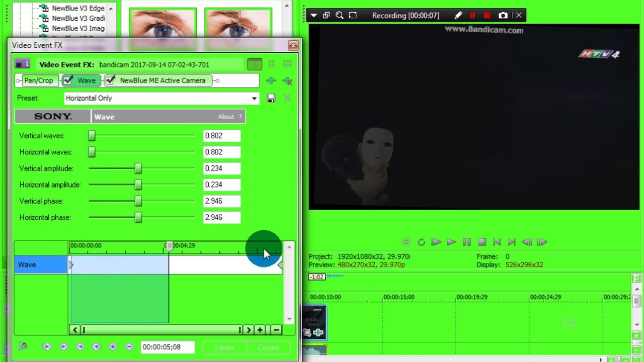Take a screenshot with Bandicam camera icon
The width and height of the screenshot is (644, 362).
coord(503,16)
